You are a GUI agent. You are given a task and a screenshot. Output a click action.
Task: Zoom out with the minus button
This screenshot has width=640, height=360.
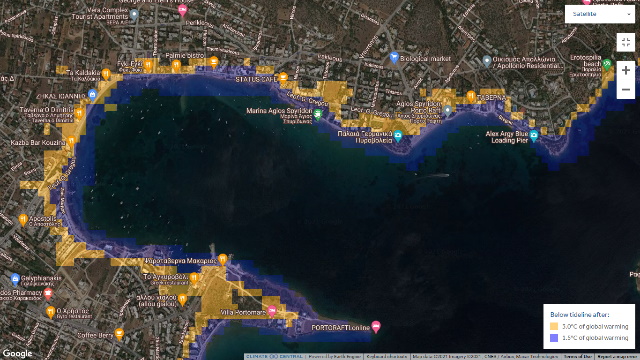point(625,89)
